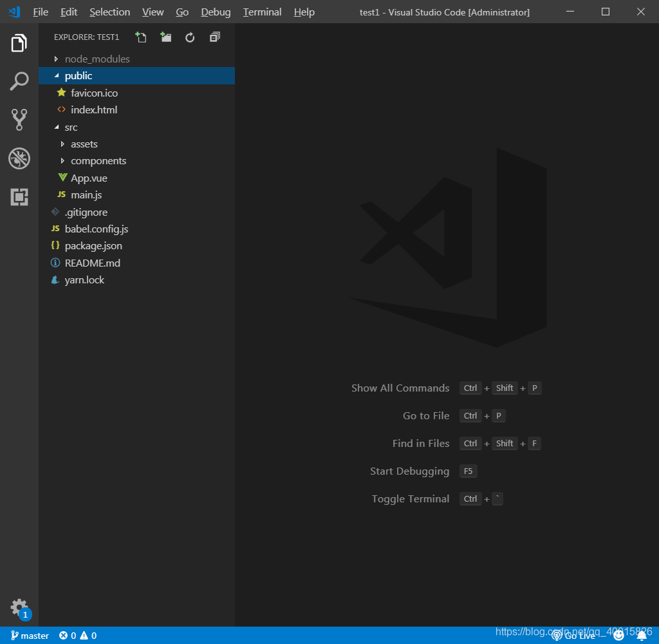
Task: Open the Edit menu
Action: (x=69, y=12)
